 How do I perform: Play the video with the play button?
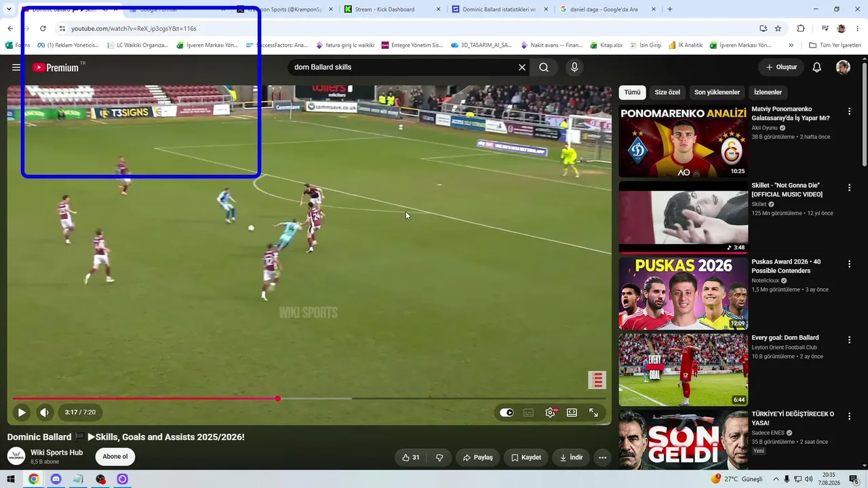tap(22, 412)
